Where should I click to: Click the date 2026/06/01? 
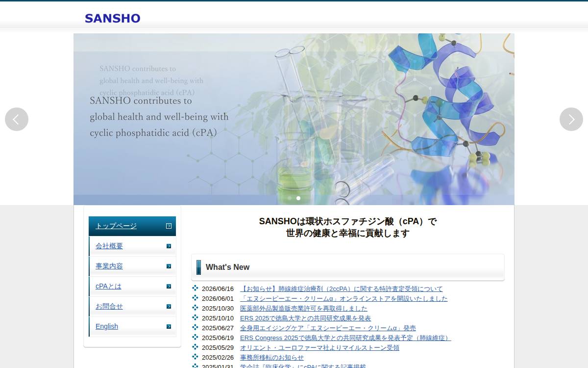coord(218,299)
